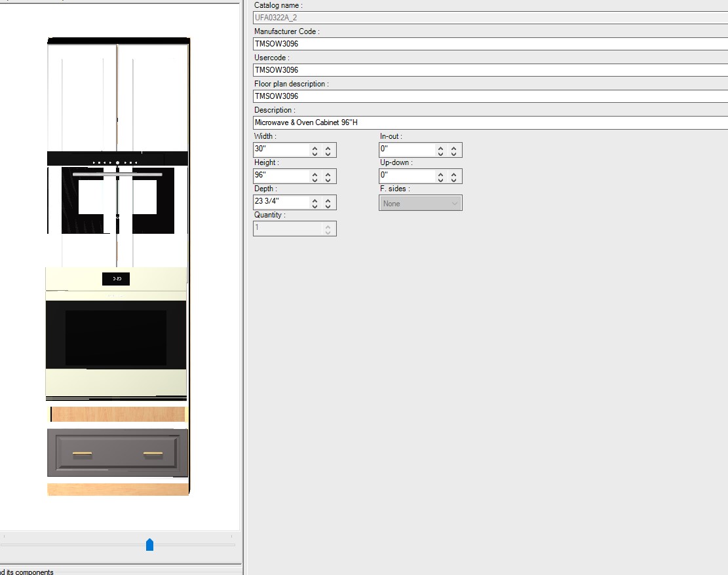
Task: Click the "Manufacturer Code :" label
Action: coord(287,31)
